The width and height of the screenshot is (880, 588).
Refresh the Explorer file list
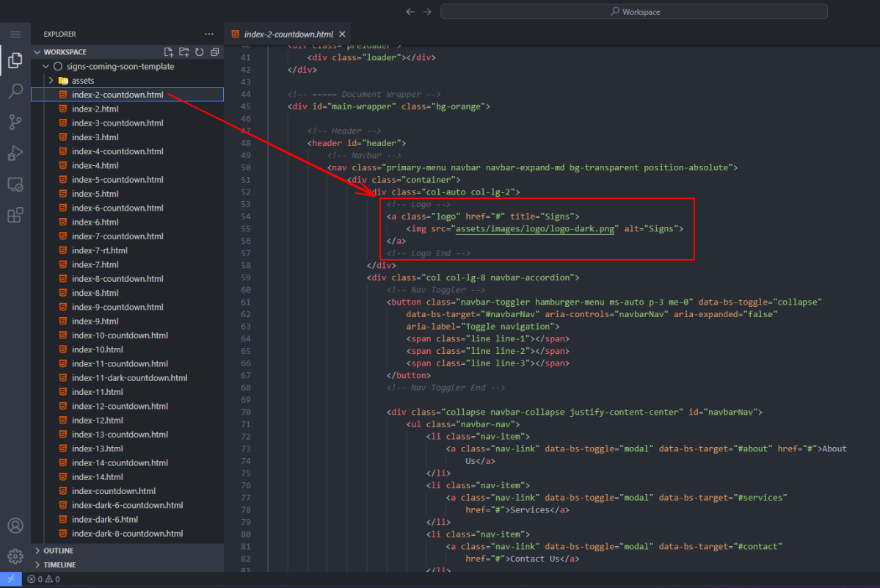199,52
